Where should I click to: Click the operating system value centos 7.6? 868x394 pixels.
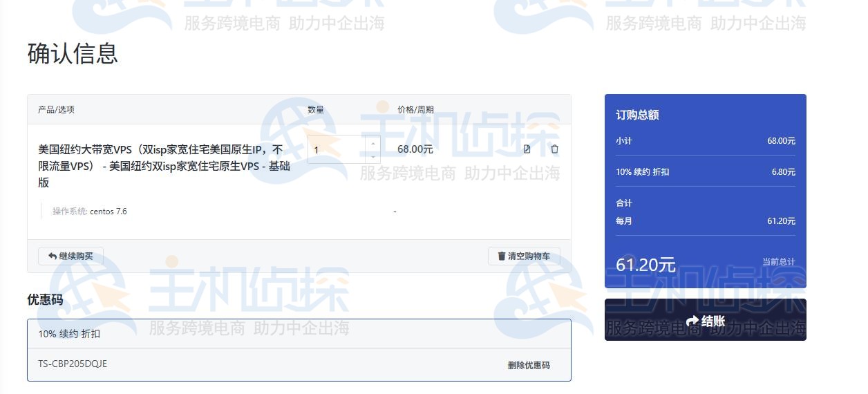(x=108, y=212)
